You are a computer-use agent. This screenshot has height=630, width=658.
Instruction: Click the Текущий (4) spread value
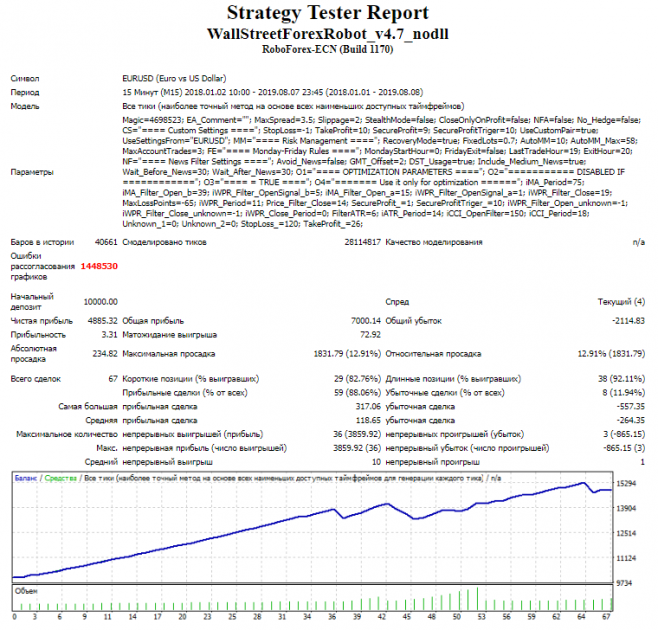[621, 302]
